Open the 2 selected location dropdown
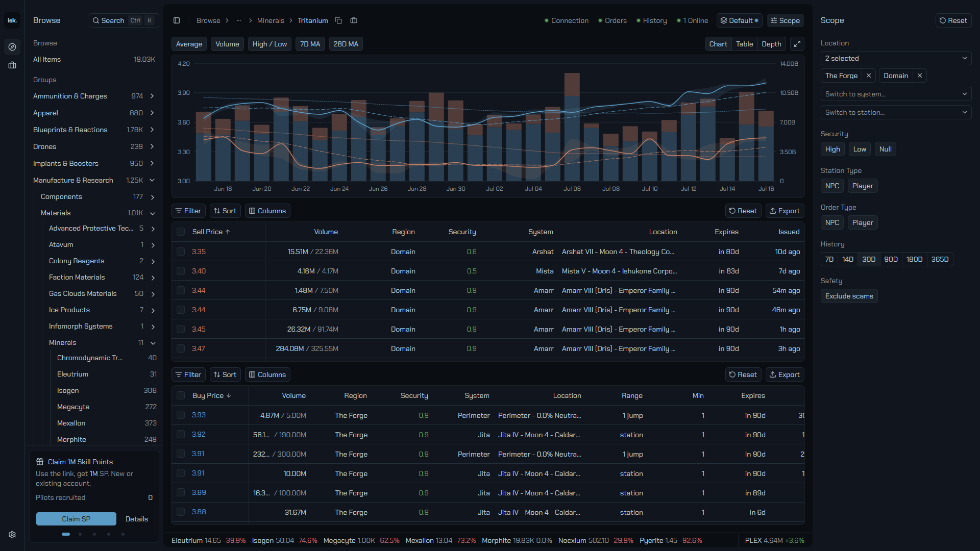This screenshot has height=551, width=980. 896,58
